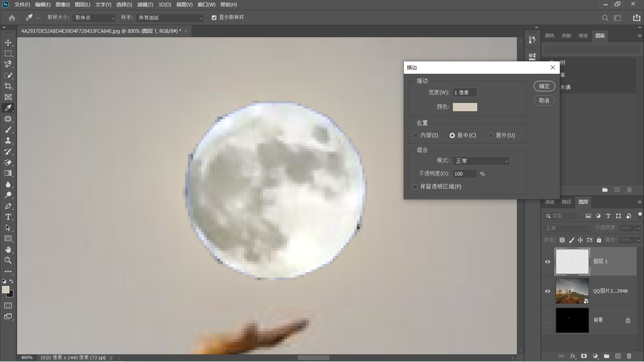The width and height of the screenshot is (644, 362).
Task: Click the fx layer style icon
Action: (573, 356)
